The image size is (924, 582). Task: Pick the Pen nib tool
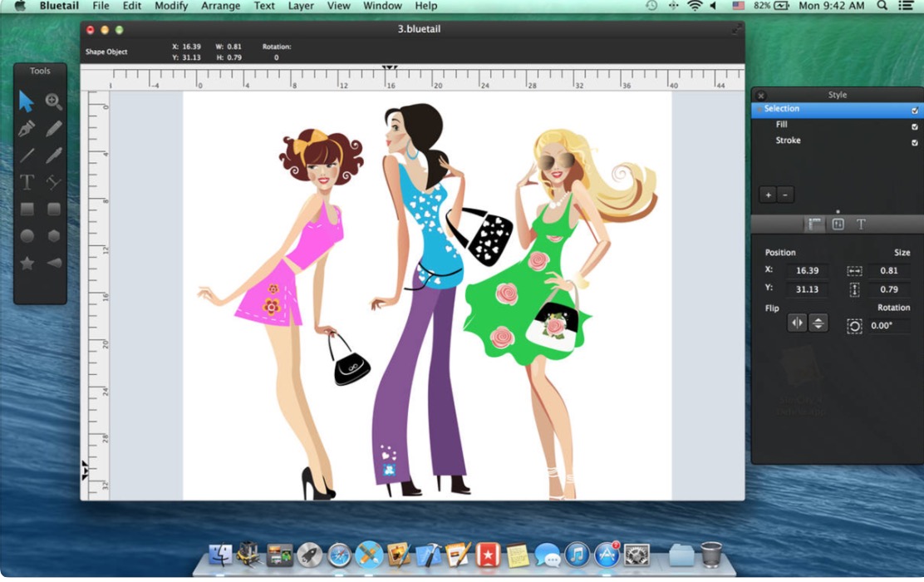27,129
